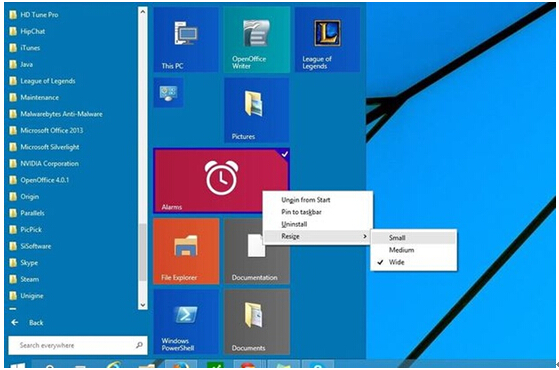This screenshot has width=559, height=370.
Task: Click Internet Explorer icon on the taskbar
Action: [114, 365]
